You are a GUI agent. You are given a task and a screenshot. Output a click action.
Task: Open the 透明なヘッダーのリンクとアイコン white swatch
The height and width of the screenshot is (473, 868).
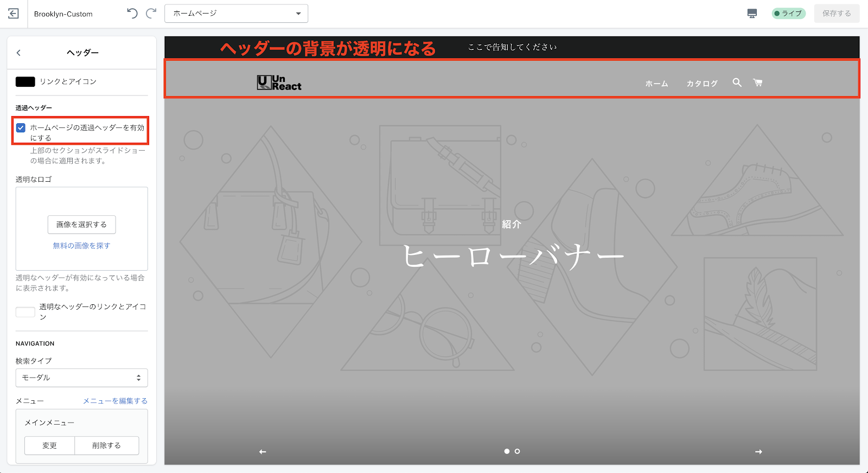pos(25,312)
